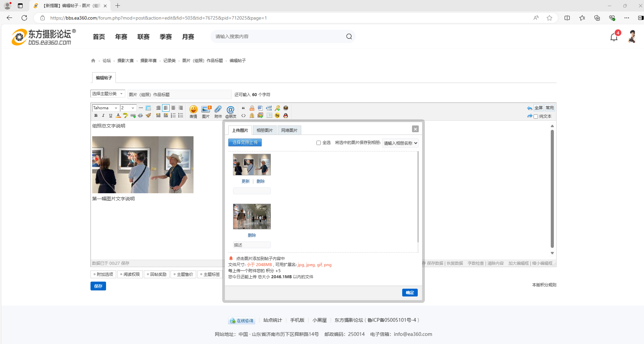Screen dimensions: 644x344
Task: Open the font color picker
Action: (x=118, y=116)
